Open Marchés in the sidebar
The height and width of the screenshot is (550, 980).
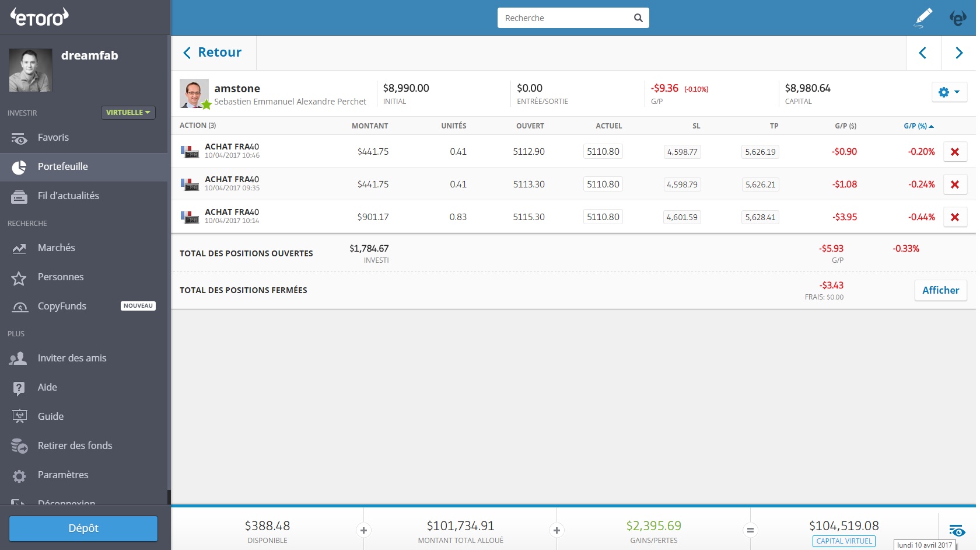coord(56,248)
